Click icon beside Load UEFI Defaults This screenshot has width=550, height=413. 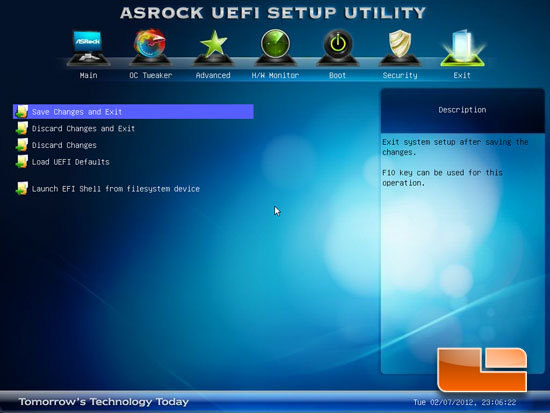click(22, 162)
